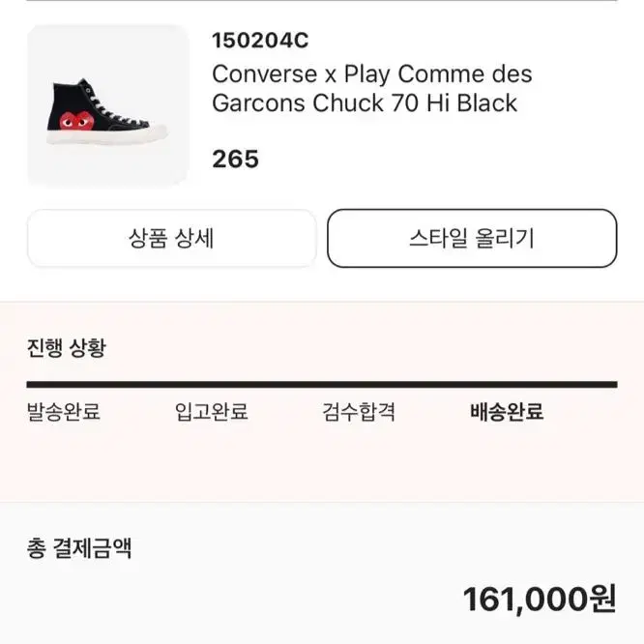The image size is (644, 644).
Task: Select the 발송완료 progress step
Action: (x=63, y=412)
